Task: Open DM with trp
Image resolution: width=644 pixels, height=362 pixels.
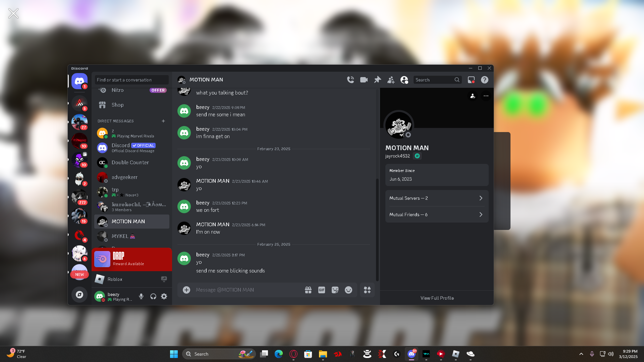Action: [132, 192]
